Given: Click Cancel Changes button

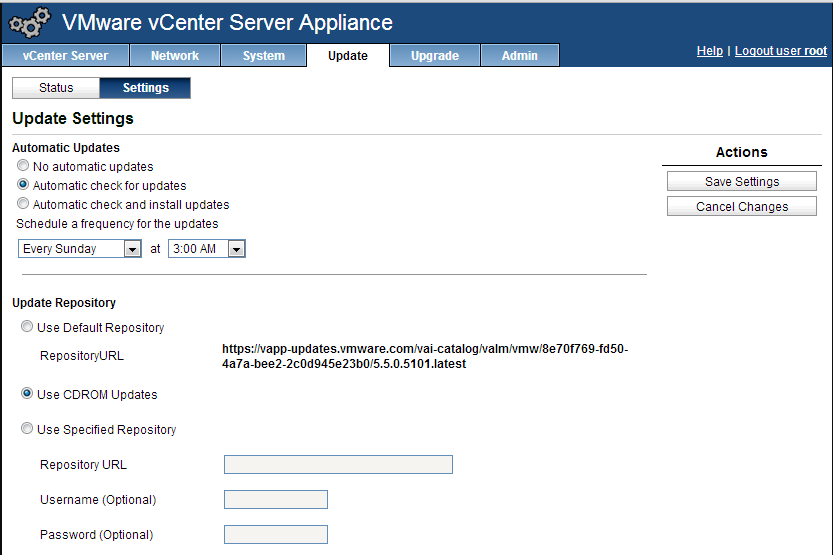Looking at the screenshot, I should coord(742,207).
